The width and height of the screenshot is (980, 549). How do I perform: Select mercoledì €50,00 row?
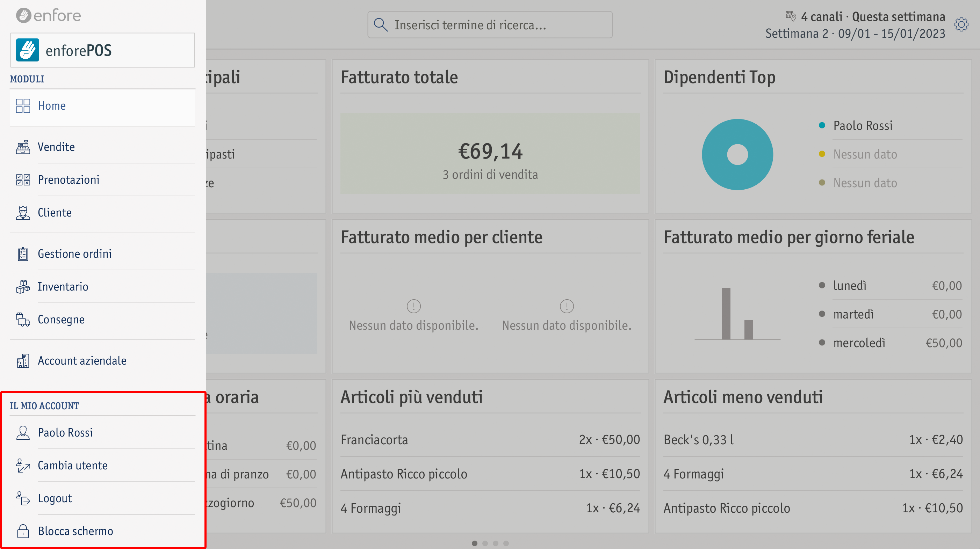tap(890, 343)
